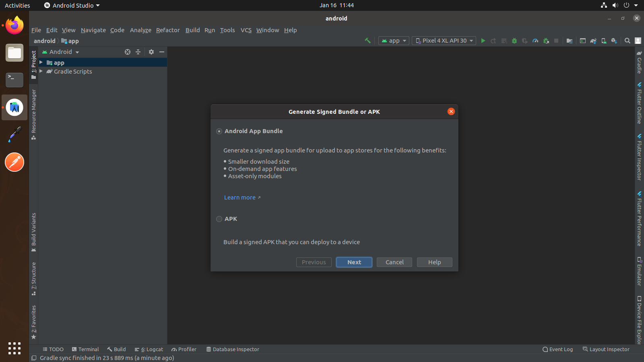The height and width of the screenshot is (362, 644).
Task: Open the Pixel 4 XL API 30 device dropdown
Action: [x=444, y=41]
